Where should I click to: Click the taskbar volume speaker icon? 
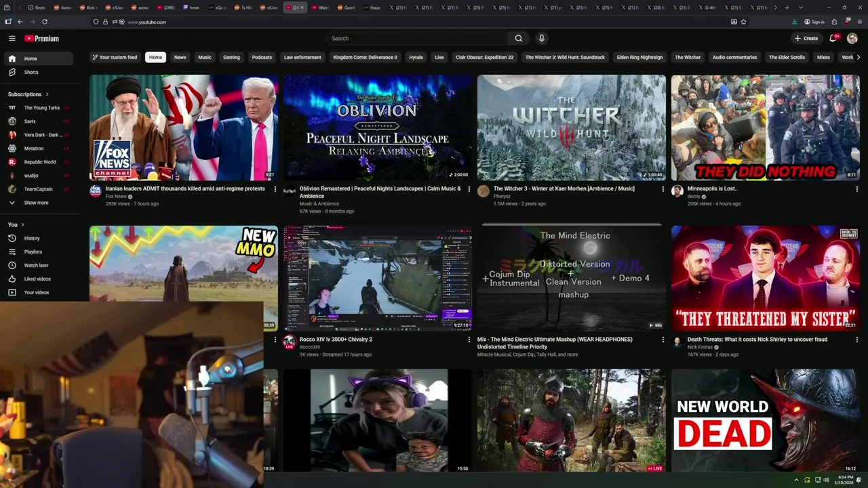click(x=826, y=480)
